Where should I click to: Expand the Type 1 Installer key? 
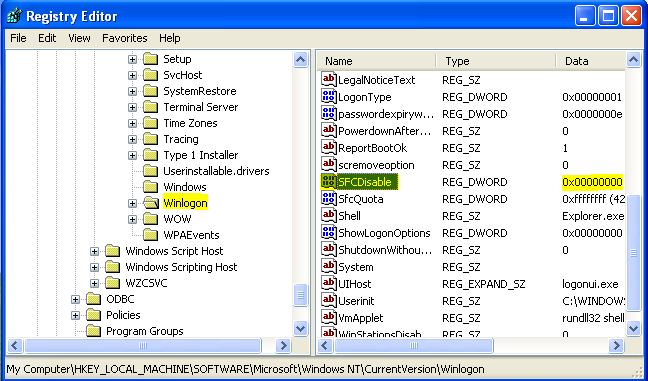coord(132,155)
